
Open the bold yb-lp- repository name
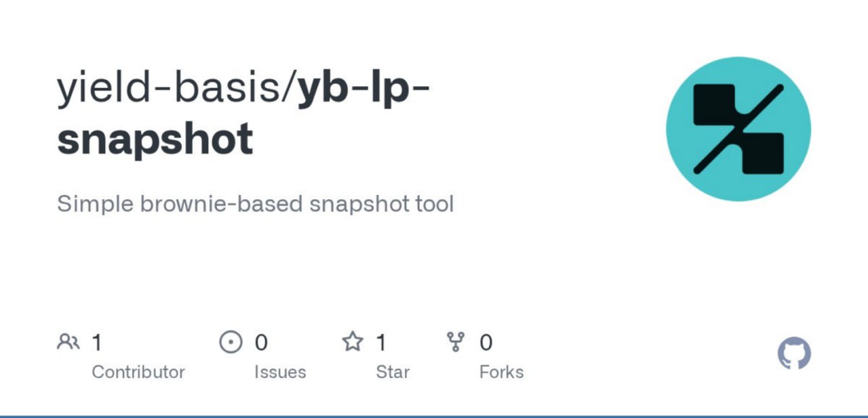point(364,88)
